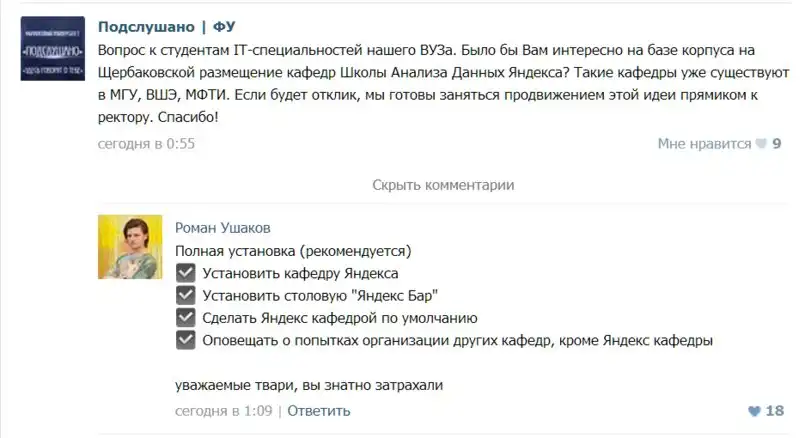Click the comment like count 18
This screenshot has width=811, height=438.
[x=775, y=411]
